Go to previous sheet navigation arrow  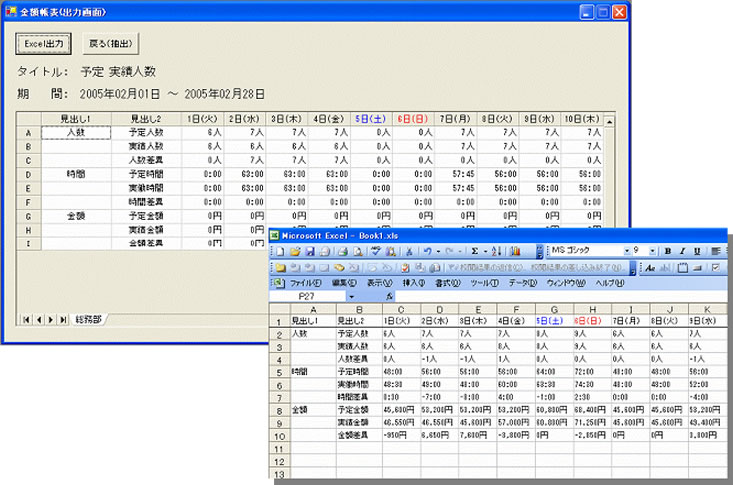point(39,320)
